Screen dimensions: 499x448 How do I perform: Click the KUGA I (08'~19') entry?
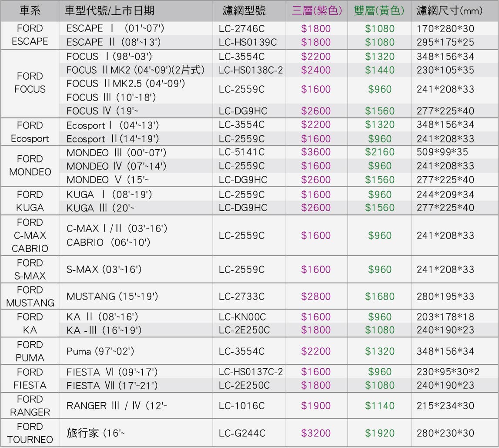[x=109, y=194]
